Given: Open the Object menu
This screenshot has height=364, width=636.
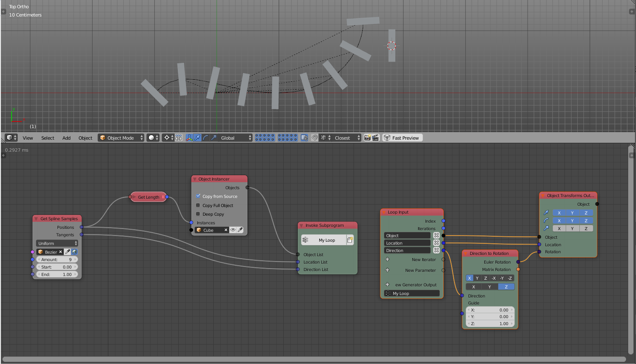Looking at the screenshot, I should point(85,138).
